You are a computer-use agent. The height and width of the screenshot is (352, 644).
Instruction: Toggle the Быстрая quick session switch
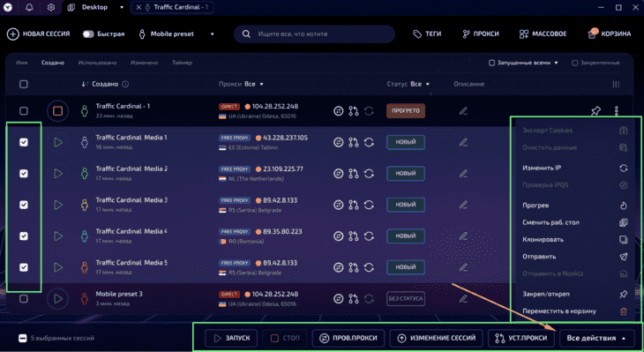[88, 34]
